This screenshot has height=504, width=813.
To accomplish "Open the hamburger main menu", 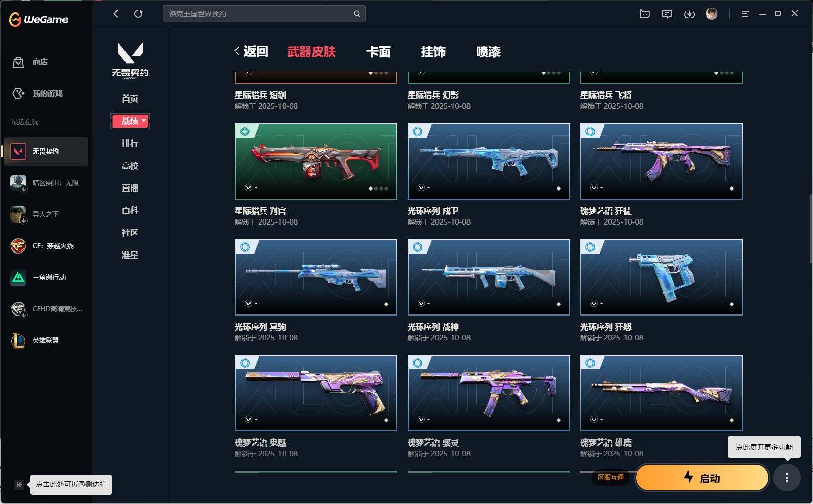I will pos(745,14).
